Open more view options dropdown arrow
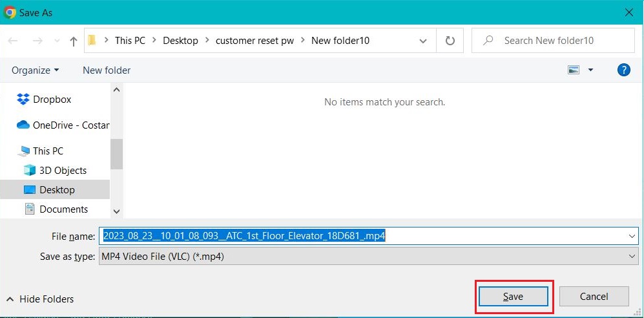 click(590, 70)
